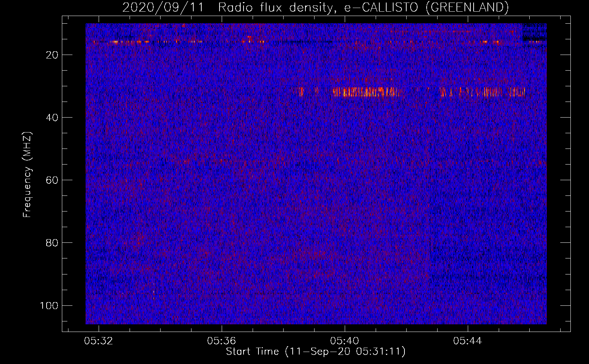
Task: Click the 60 MHz frequency tick label
Action: (x=52, y=180)
